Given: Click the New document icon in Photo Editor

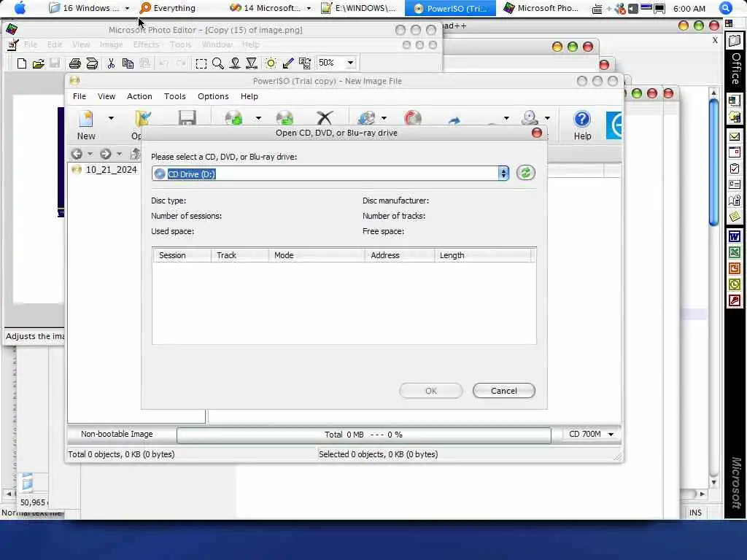Looking at the screenshot, I should click(21, 63).
